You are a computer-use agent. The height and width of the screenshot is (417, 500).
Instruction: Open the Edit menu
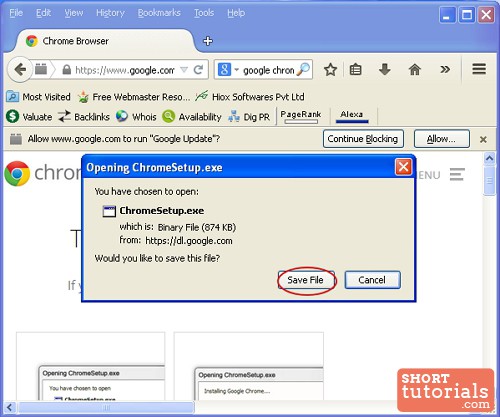[43, 13]
